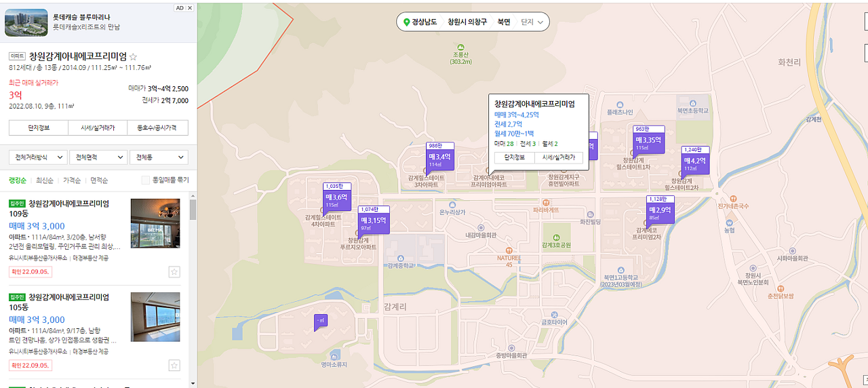Select the 매 4.2억 map price marker
868x388 pixels.
coord(695,161)
